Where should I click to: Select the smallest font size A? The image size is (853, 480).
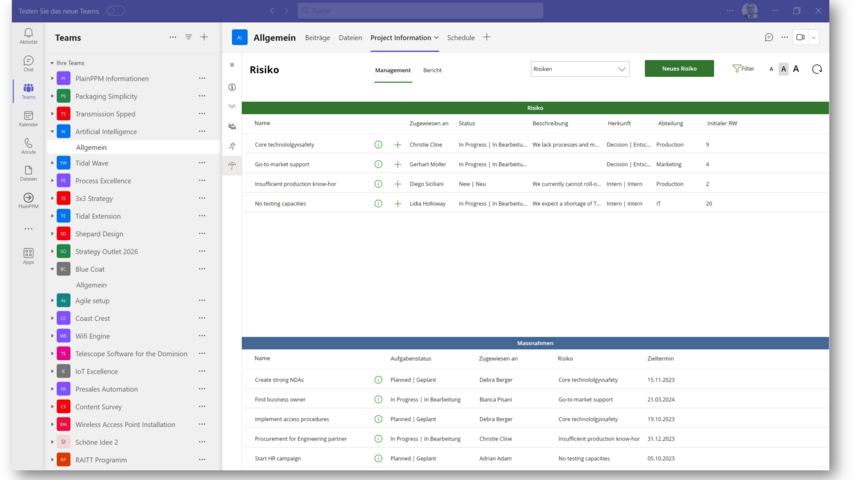(x=771, y=69)
